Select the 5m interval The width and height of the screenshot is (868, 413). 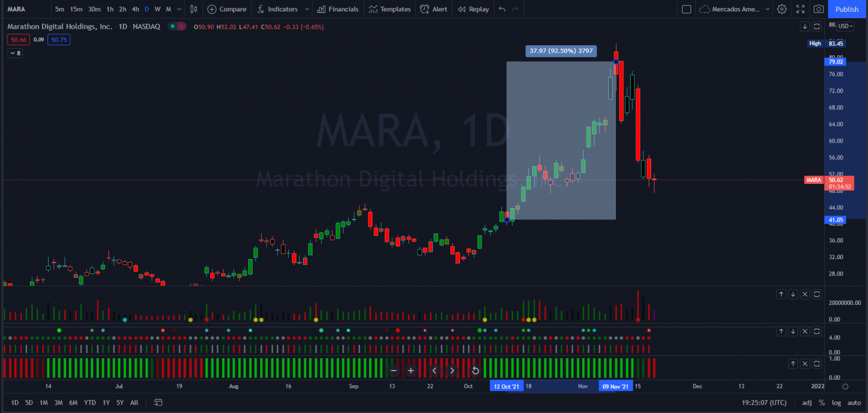[x=59, y=9]
